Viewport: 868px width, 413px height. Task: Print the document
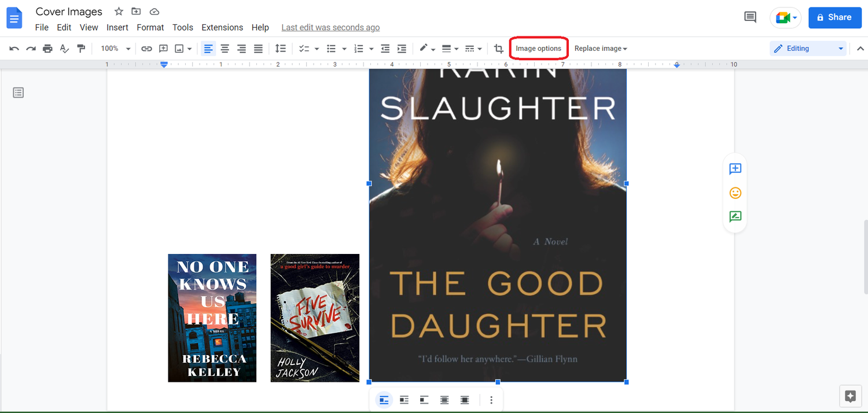point(47,49)
